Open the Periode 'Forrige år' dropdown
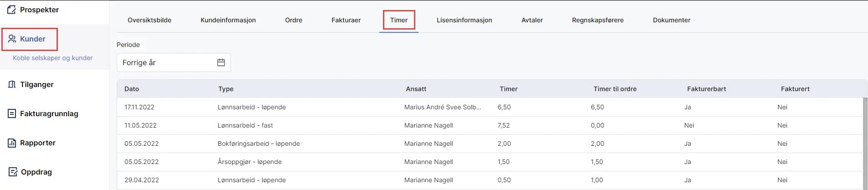Image resolution: width=868 pixels, height=190 pixels. coord(166,62)
